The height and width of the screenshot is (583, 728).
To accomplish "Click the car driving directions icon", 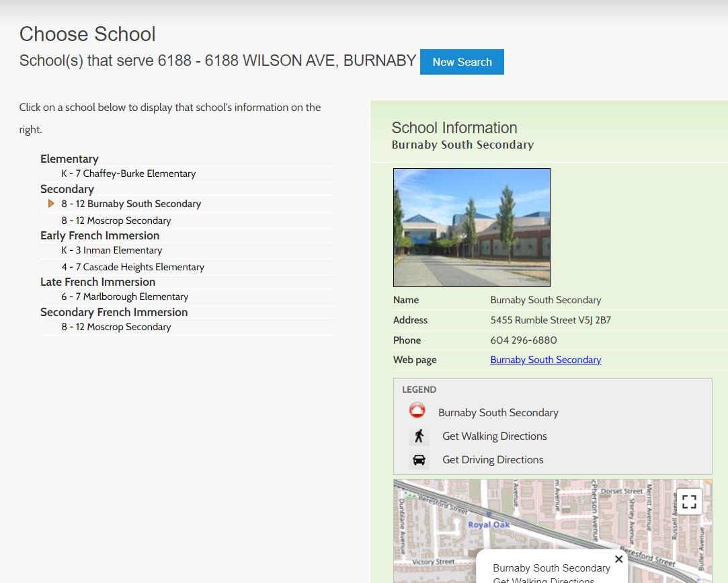I will click(419, 460).
